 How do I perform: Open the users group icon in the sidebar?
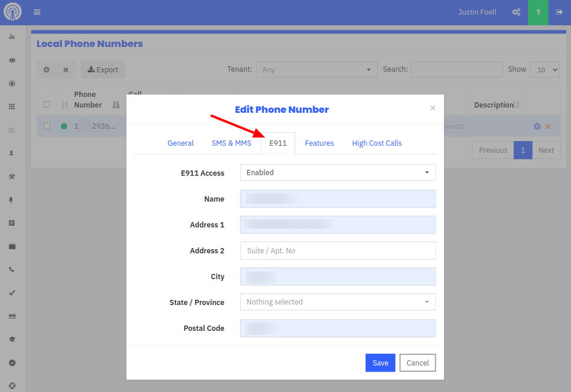click(12, 60)
